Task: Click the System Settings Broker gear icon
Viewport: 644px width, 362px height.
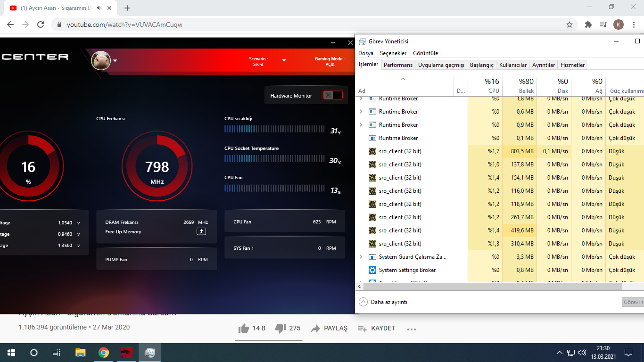Action: 372,270
